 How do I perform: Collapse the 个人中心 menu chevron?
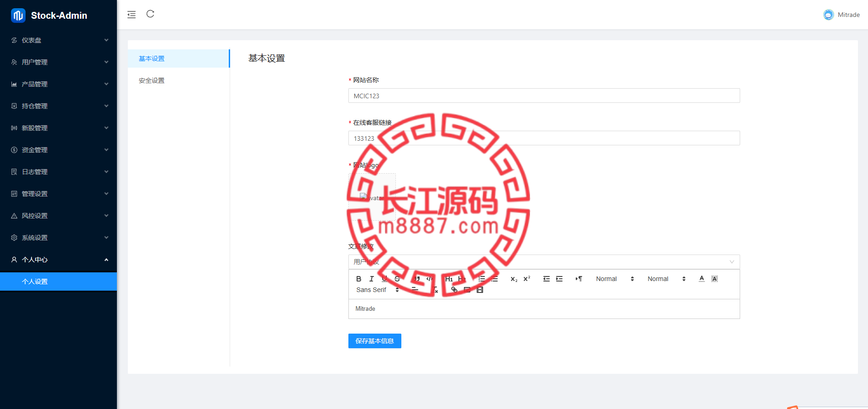pyautogui.click(x=106, y=260)
